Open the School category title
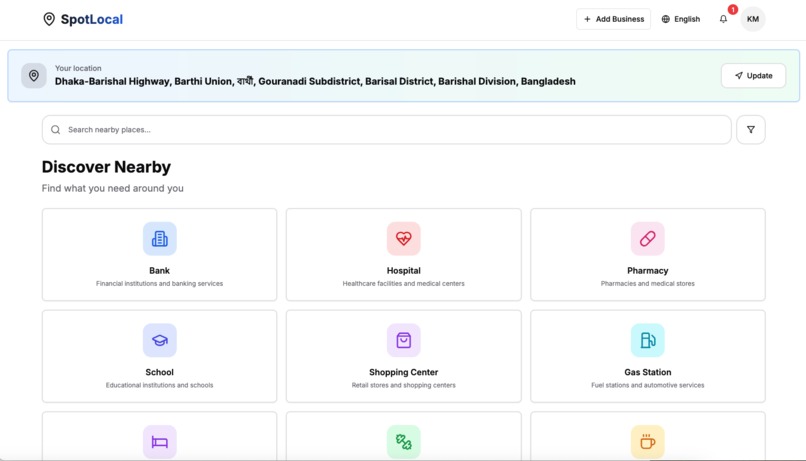 pos(159,372)
